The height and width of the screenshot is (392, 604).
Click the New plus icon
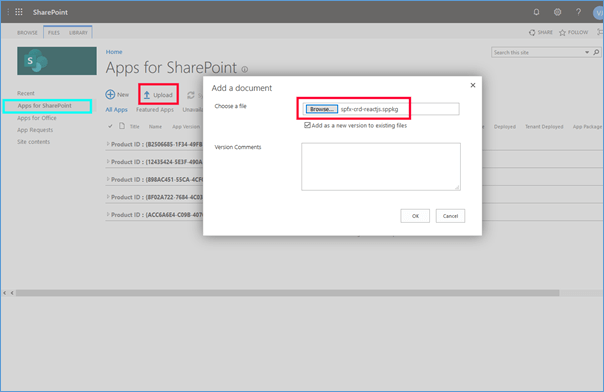[110, 94]
